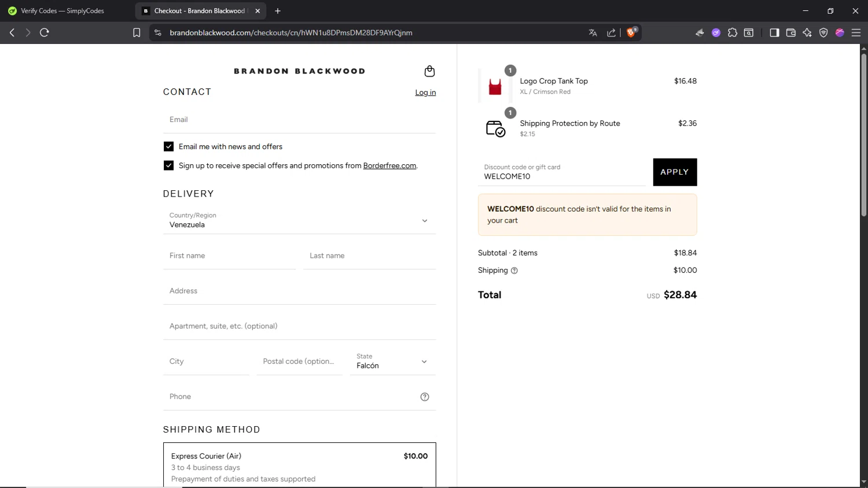Open the profile avatar icon
The image size is (868, 488).
pos(840,33)
